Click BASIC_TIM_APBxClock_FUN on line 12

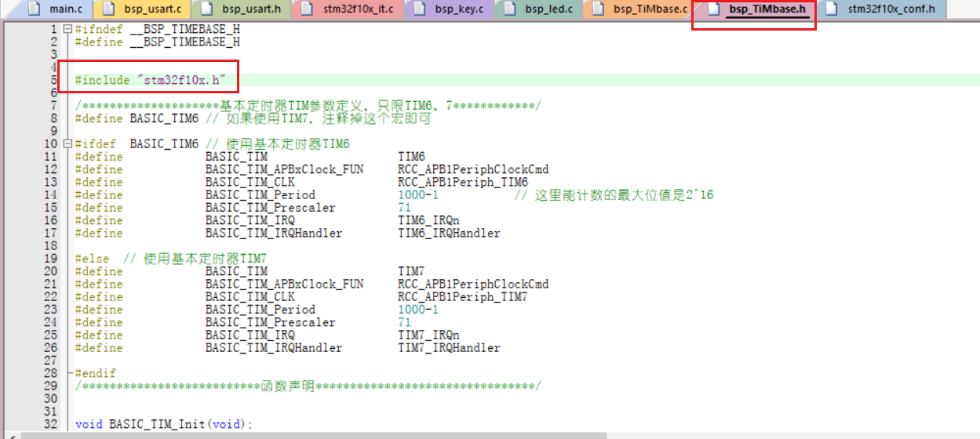pos(284,169)
